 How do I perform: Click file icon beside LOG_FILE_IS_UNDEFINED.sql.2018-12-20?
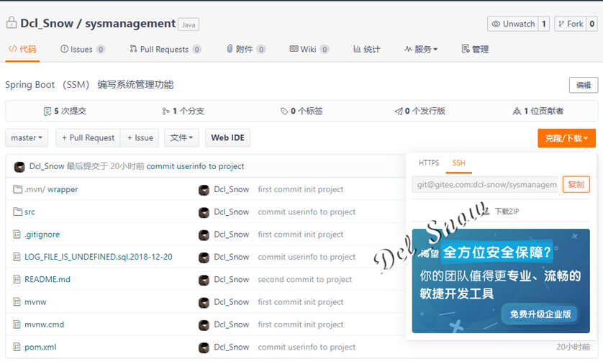click(17, 256)
